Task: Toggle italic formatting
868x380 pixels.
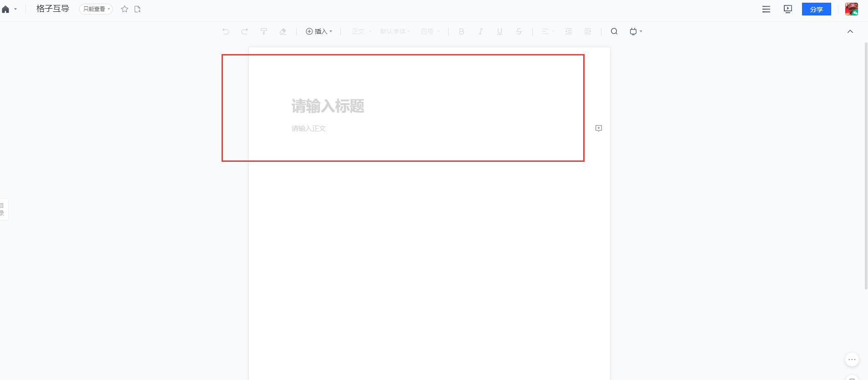Action: (480, 31)
